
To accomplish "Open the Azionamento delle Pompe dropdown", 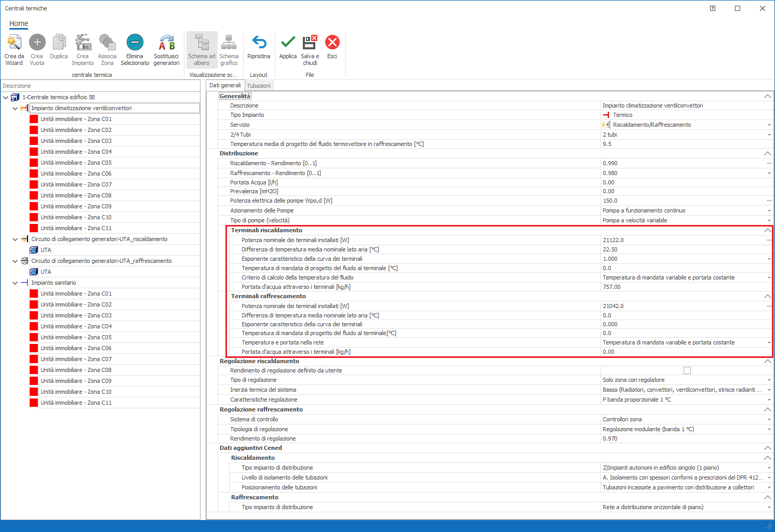I will (769, 211).
